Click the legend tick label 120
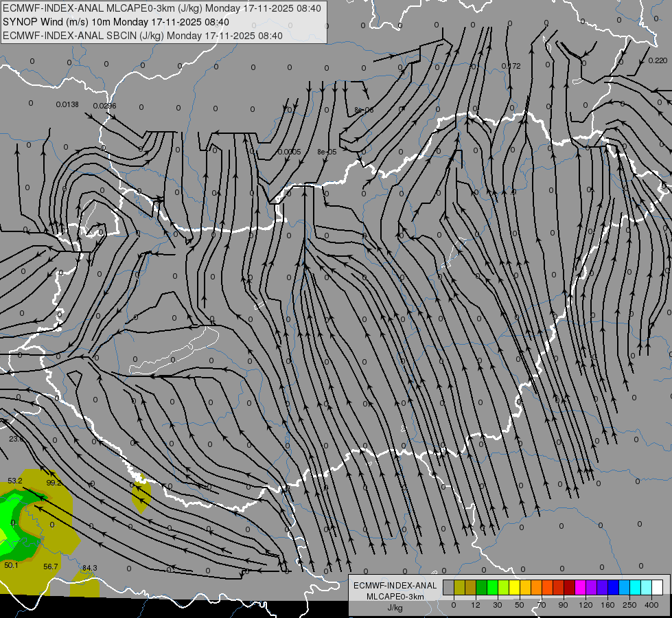Viewport: 672px width, 618px height. 586,605
